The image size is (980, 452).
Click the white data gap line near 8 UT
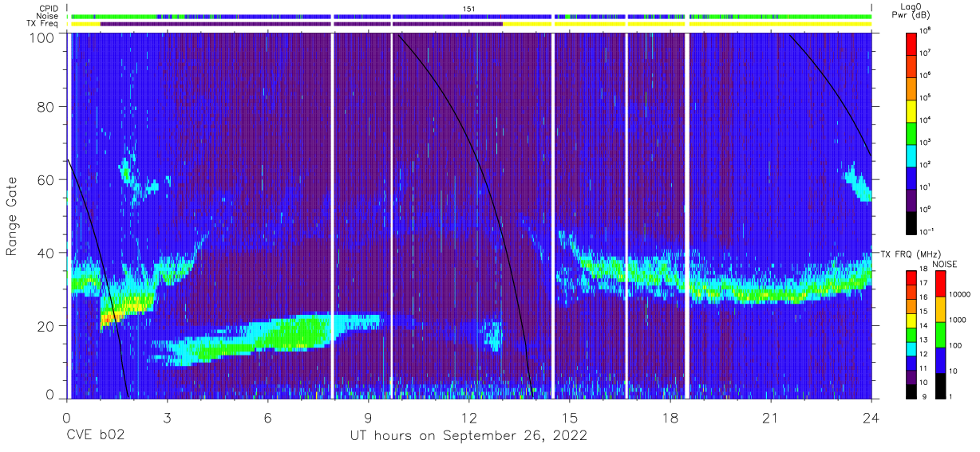[x=332, y=215]
